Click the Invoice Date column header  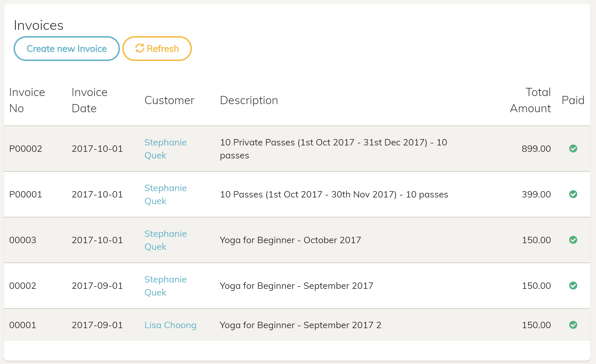[x=89, y=100]
